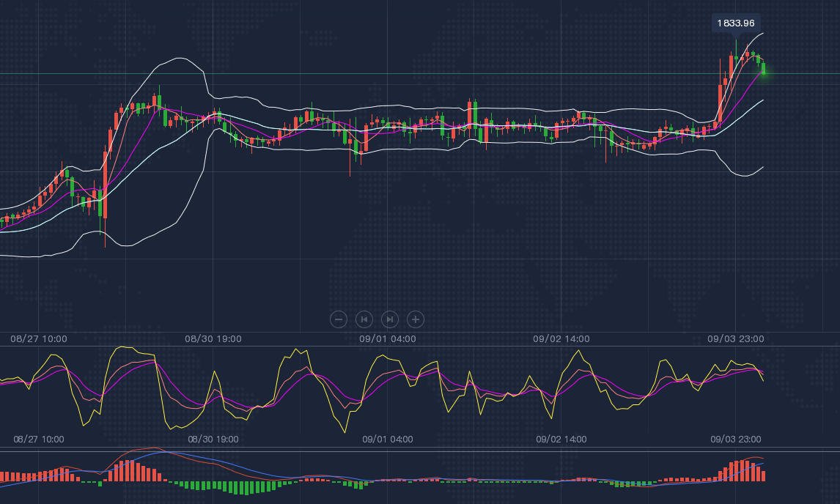Select 09/03 23:00 on main chart axis
Screen dimensions: 840x504
point(735,339)
